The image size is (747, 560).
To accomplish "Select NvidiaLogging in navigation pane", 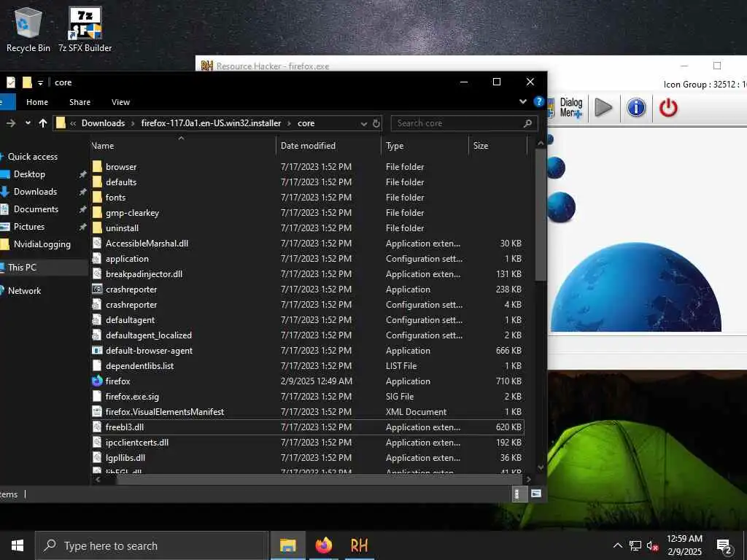I will 42,244.
